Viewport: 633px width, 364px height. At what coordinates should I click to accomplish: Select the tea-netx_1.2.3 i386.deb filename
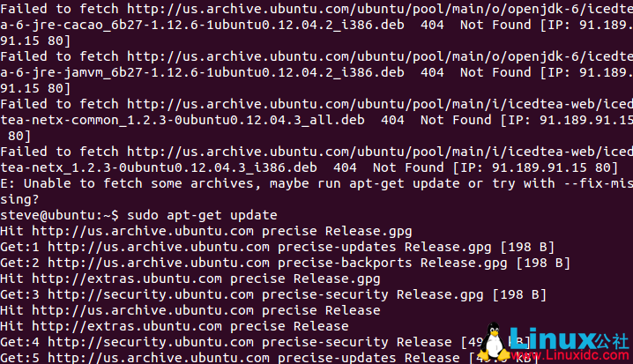[x=159, y=167]
